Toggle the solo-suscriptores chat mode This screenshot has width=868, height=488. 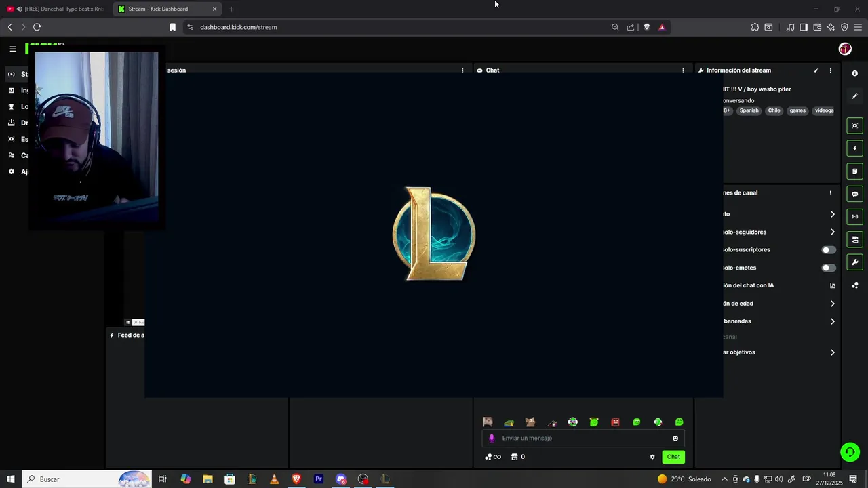click(x=829, y=250)
